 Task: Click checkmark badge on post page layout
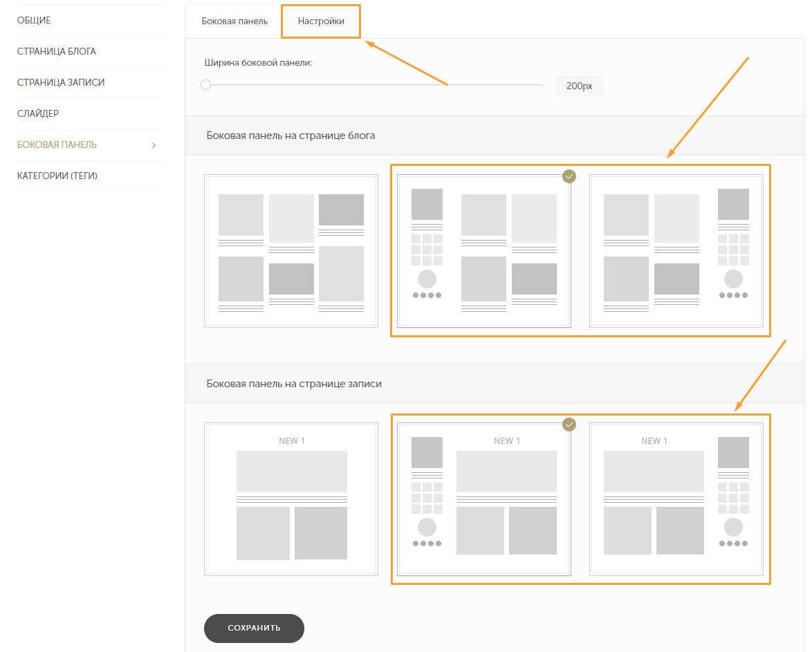[x=569, y=425]
